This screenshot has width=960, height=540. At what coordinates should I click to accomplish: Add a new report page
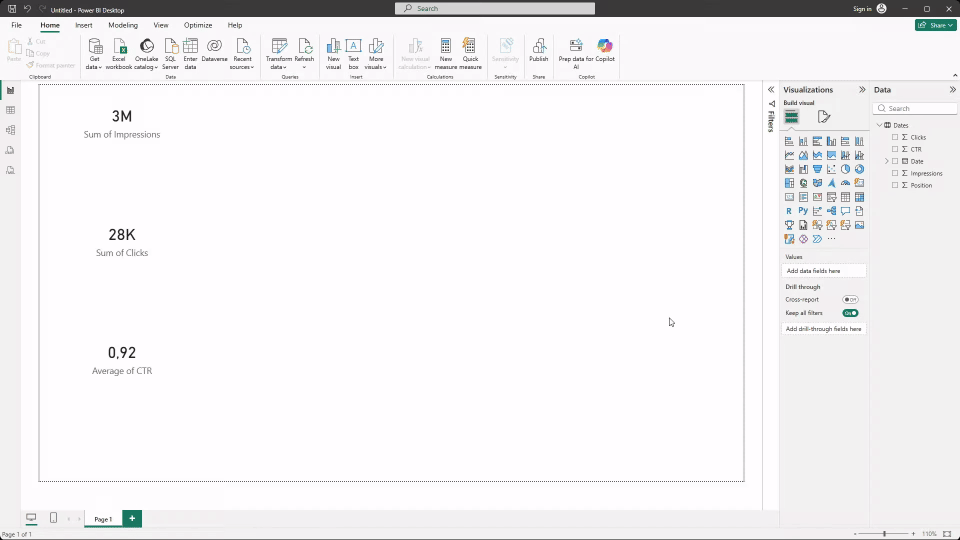click(x=132, y=519)
